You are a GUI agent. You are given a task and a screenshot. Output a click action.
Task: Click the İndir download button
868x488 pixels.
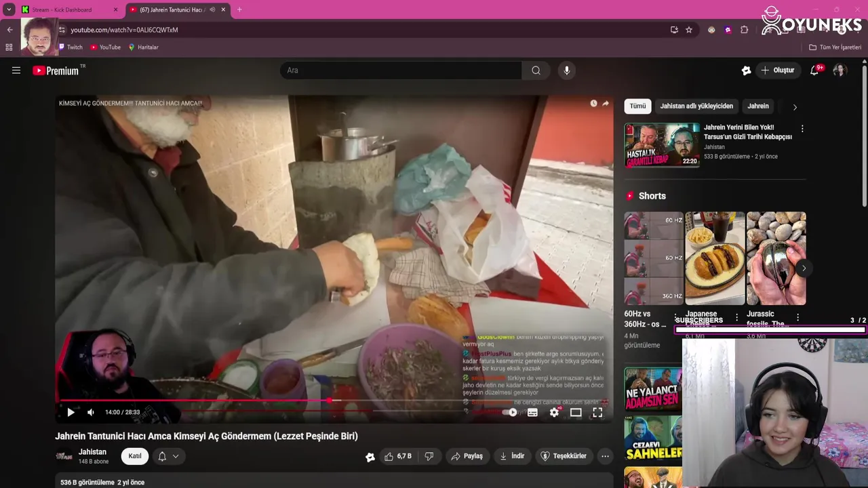click(512, 456)
